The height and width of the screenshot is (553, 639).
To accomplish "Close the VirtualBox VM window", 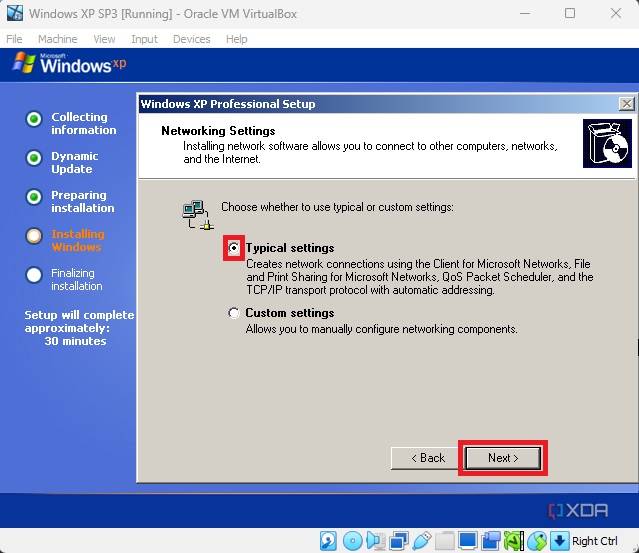I will (616, 13).
